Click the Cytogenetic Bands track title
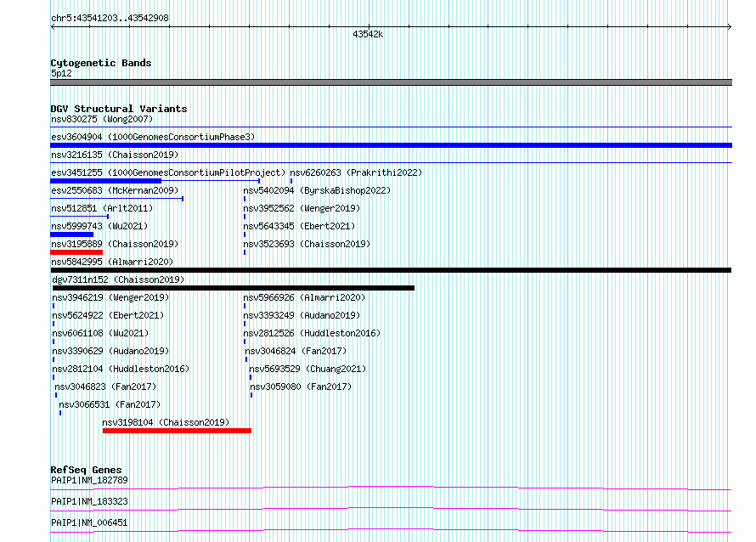The width and height of the screenshot is (756, 542). click(101, 63)
